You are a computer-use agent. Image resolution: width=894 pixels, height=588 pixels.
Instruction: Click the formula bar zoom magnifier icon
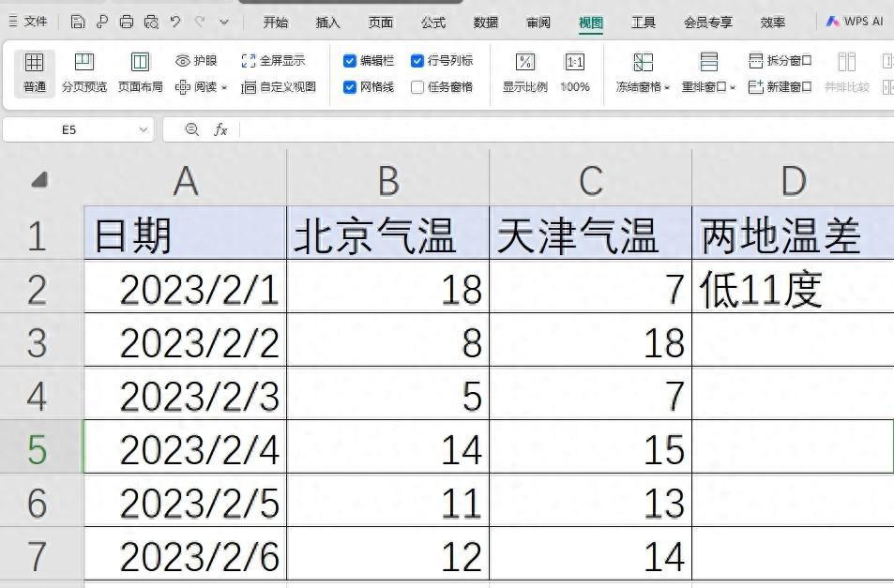[x=192, y=130]
